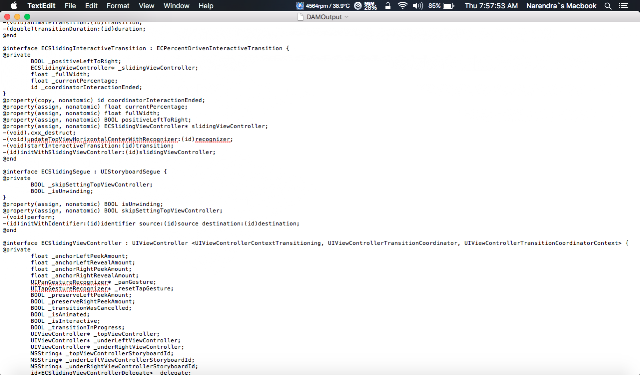Open the File menu
Screen dimensions: 640x375
(70, 6)
